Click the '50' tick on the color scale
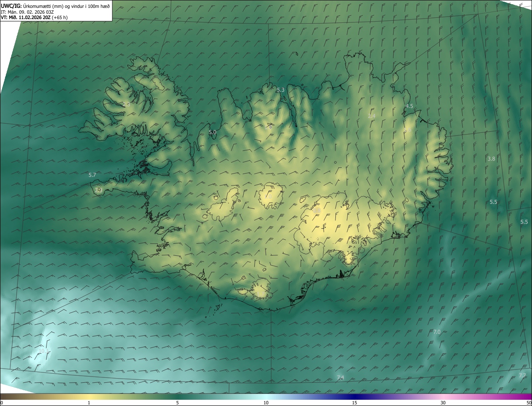532x406 pixels. 529,403
